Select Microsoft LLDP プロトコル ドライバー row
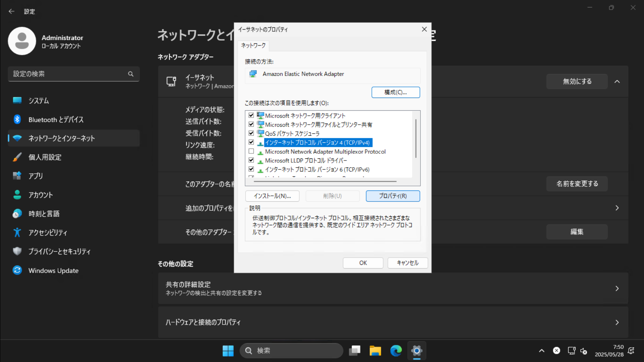This screenshot has width=644, height=362. coord(306,161)
